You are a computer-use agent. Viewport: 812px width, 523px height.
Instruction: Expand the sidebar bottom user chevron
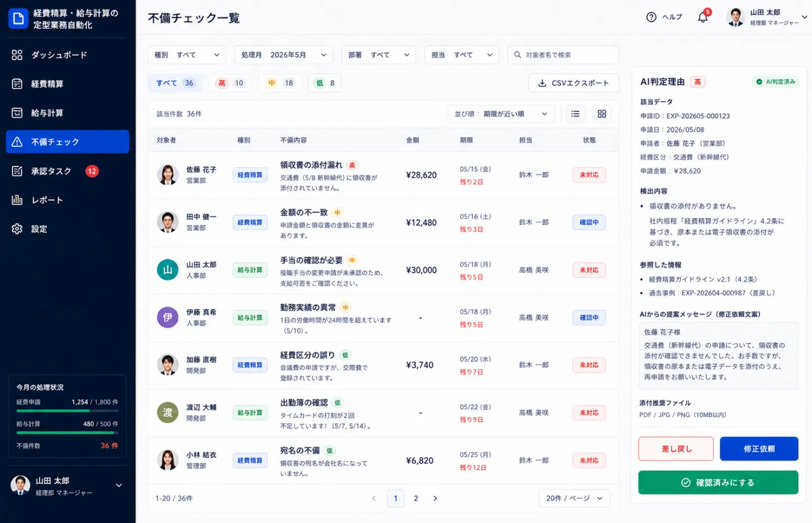tap(119, 485)
